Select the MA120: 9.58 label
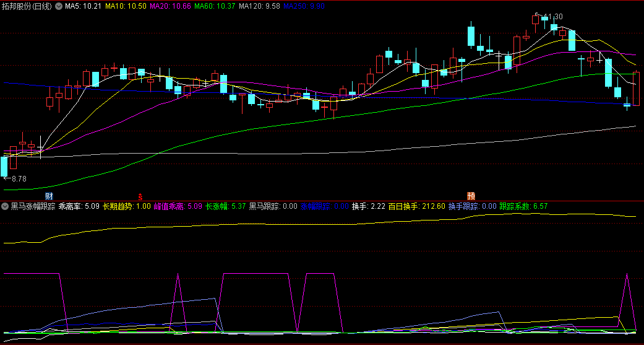 click(259, 6)
